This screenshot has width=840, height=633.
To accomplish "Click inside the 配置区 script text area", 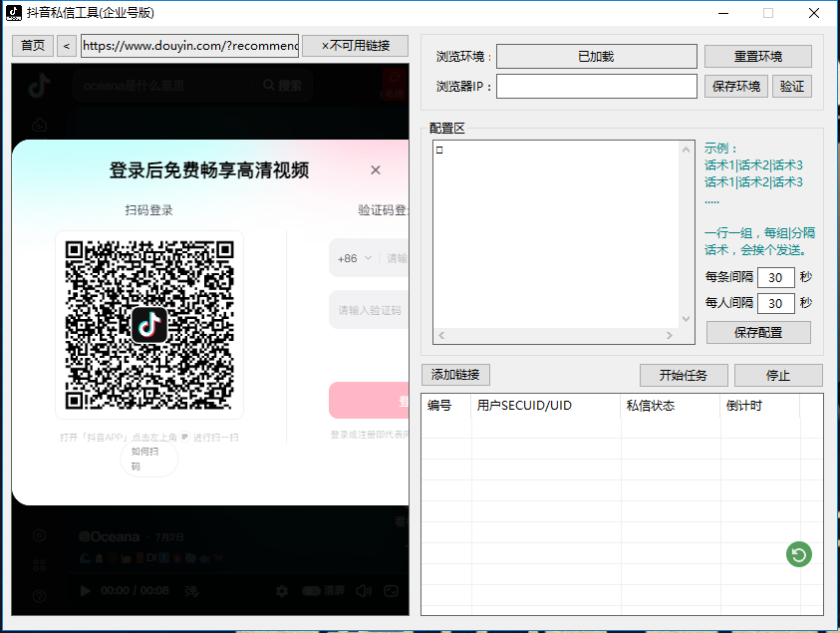I will pos(556,236).
